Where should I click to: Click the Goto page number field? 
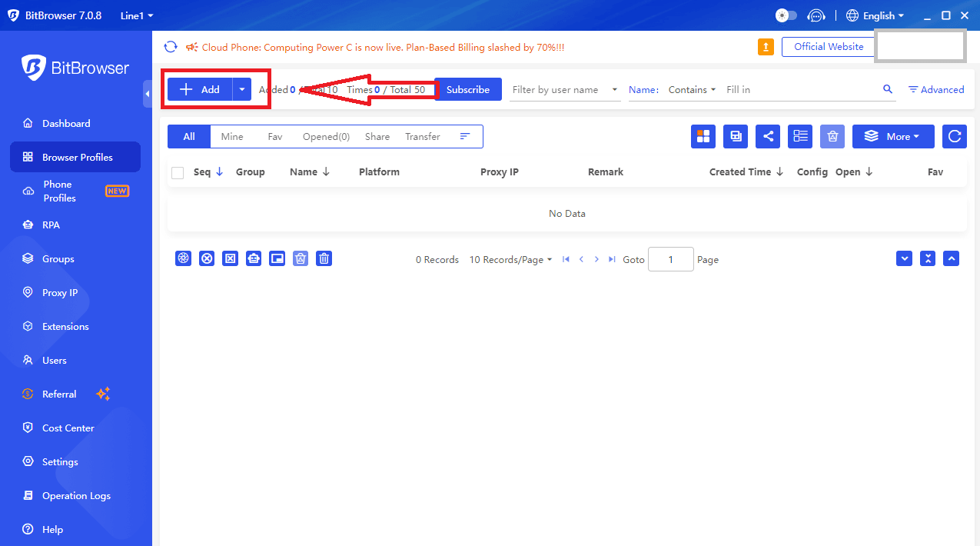[x=670, y=260]
